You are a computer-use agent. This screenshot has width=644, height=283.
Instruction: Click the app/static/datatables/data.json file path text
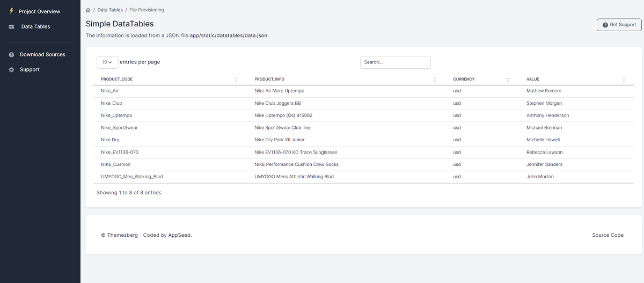coord(229,35)
